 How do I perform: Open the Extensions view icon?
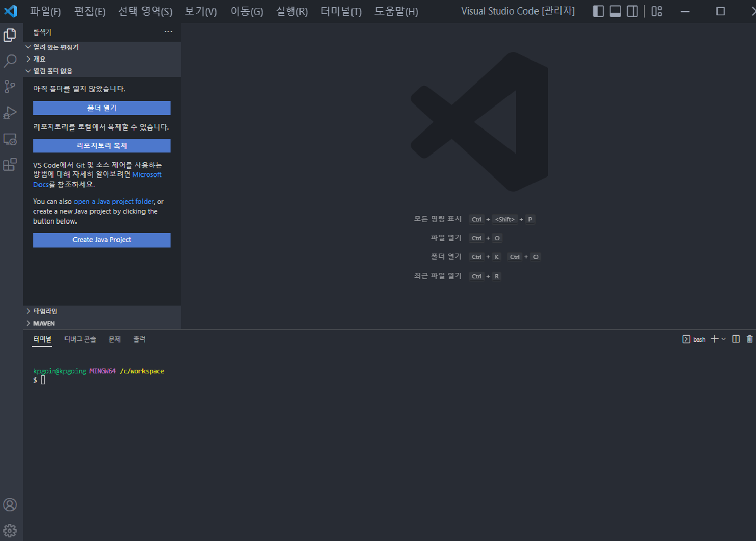[x=10, y=165]
